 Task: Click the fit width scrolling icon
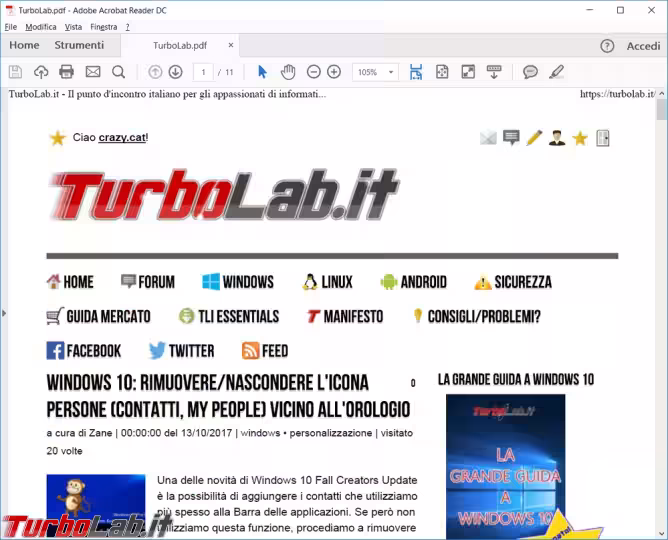pos(416,72)
